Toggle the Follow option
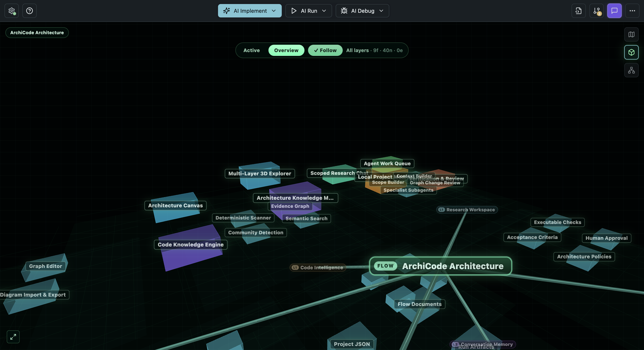Screen dimensions: 644x350 [325, 50]
